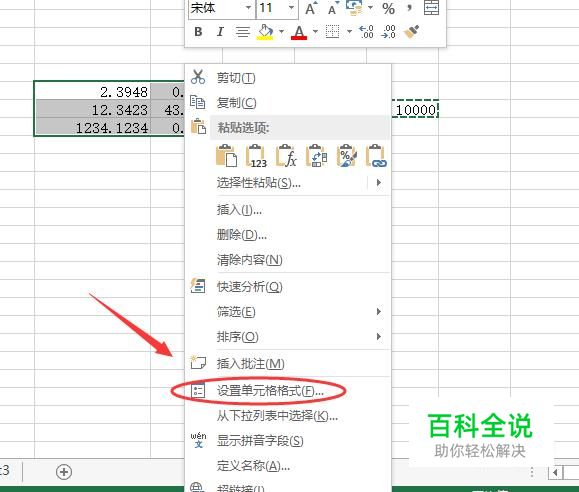This screenshot has height=492, width=579.
Task: Click paste formatting icon
Action: pyautogui.click(x=346, y=156)
